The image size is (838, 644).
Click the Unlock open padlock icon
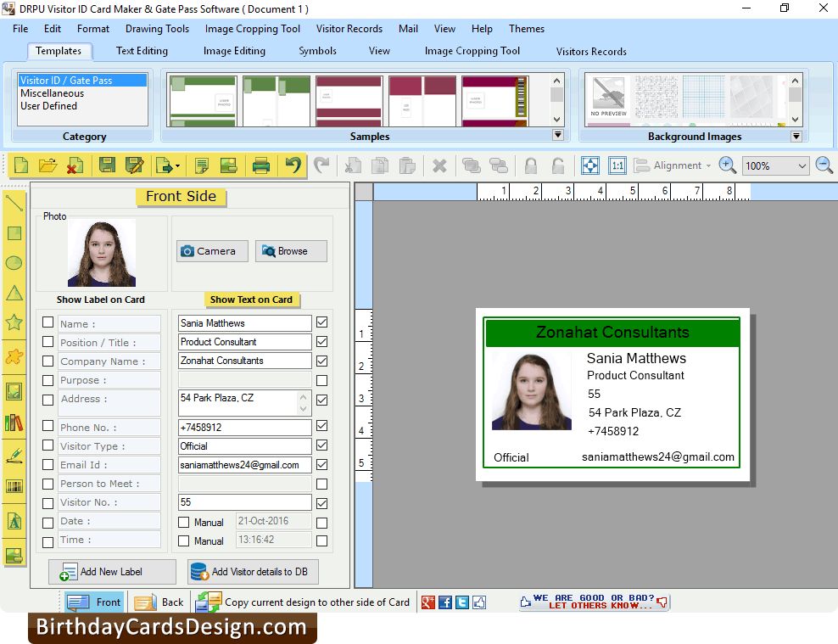point(558,165)
